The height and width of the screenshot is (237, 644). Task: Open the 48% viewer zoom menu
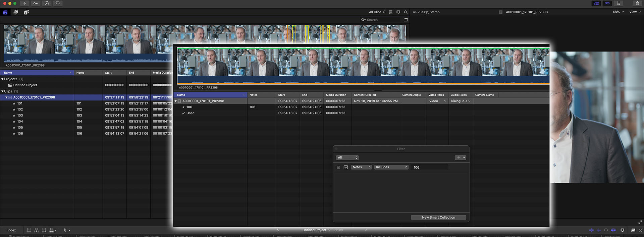click(x=618, y=12)
